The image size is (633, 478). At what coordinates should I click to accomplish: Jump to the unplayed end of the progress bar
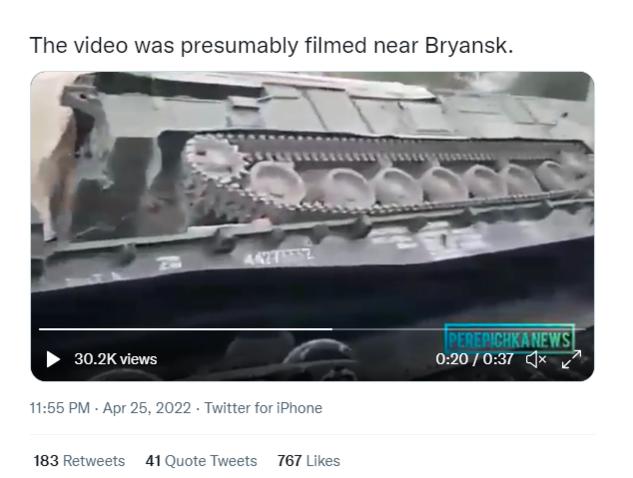pyautogui.click(x=458, y=329)
